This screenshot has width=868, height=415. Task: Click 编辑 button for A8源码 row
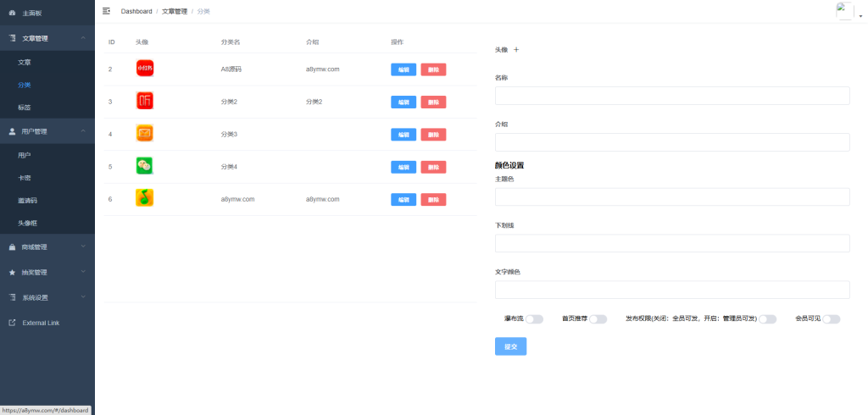(x=403, y=69)
